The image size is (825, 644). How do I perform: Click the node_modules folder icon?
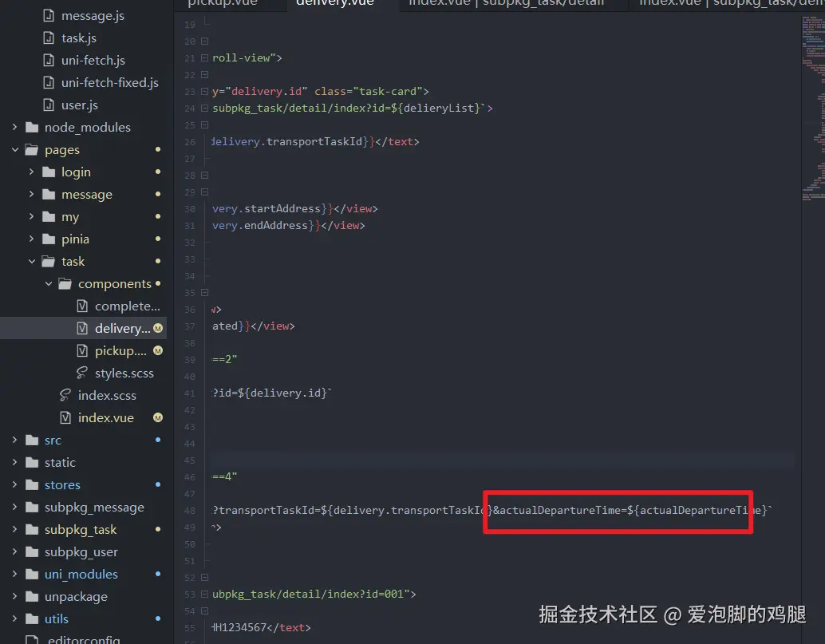click(x=32, y=128)
